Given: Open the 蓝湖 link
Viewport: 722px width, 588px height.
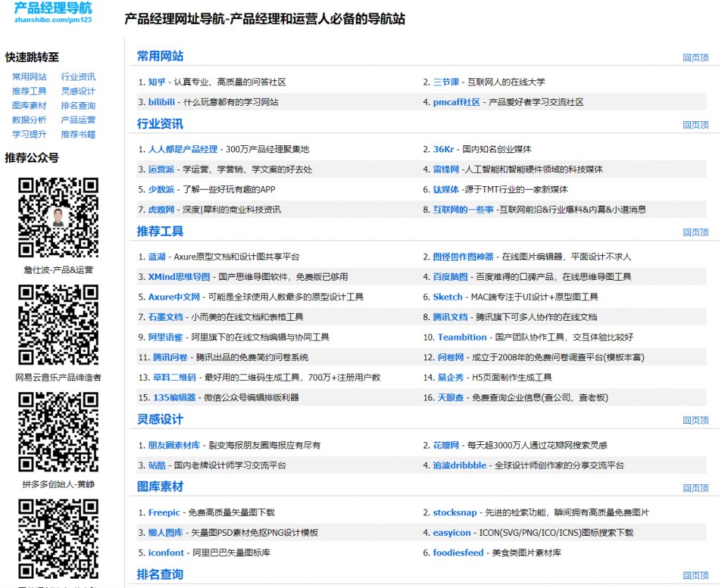Looking at the screenshot, I should pyautogui.click(x=157, y=257).
